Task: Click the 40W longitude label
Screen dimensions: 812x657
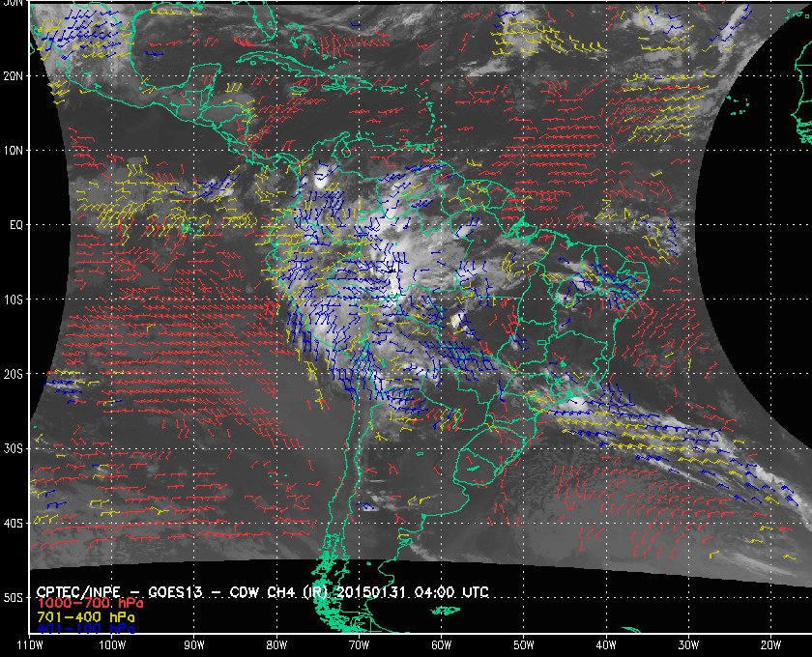Action: pyautogui.click(x=606, y=645)
